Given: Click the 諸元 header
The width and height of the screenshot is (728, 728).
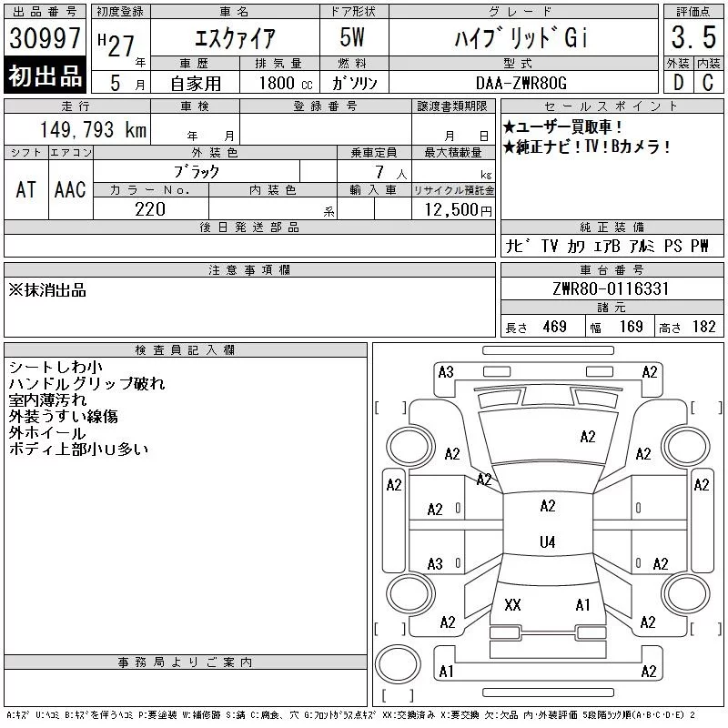Looking at the screenshot, I should point(612,308).
